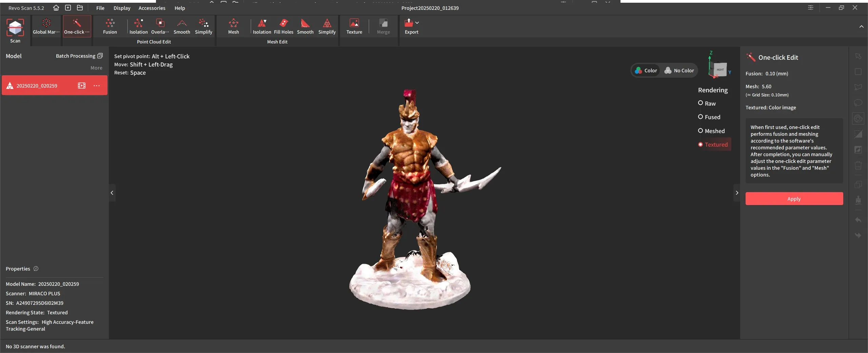Switch display to No Color
Viewport: 868px width, 353px height.
pos(679,70)
